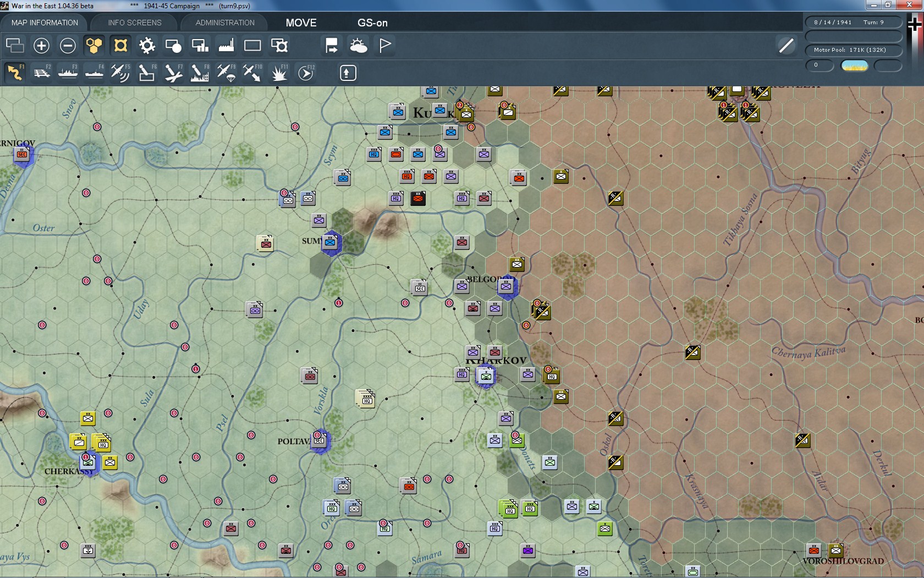Viewport: 924px width, 578px height.
Task: Click the overlapping windows icon in toolbar
Action: point(15,46)
